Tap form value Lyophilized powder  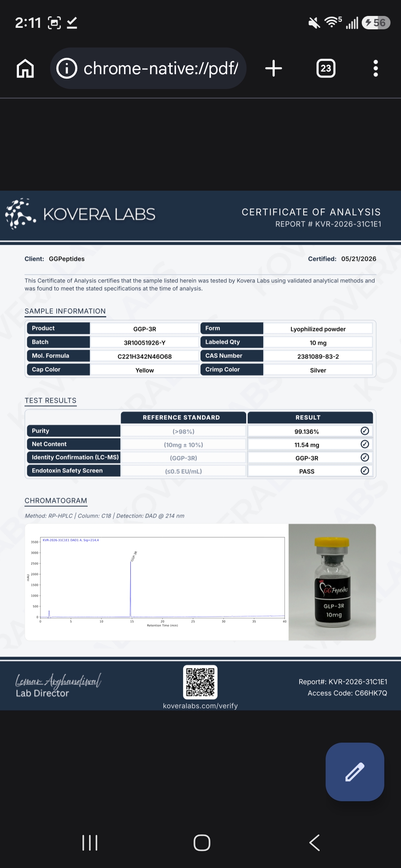click(x=318, y=329)
